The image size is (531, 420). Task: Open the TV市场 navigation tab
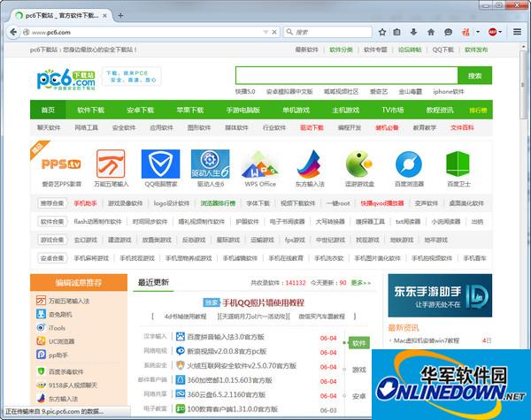point(393,110)
